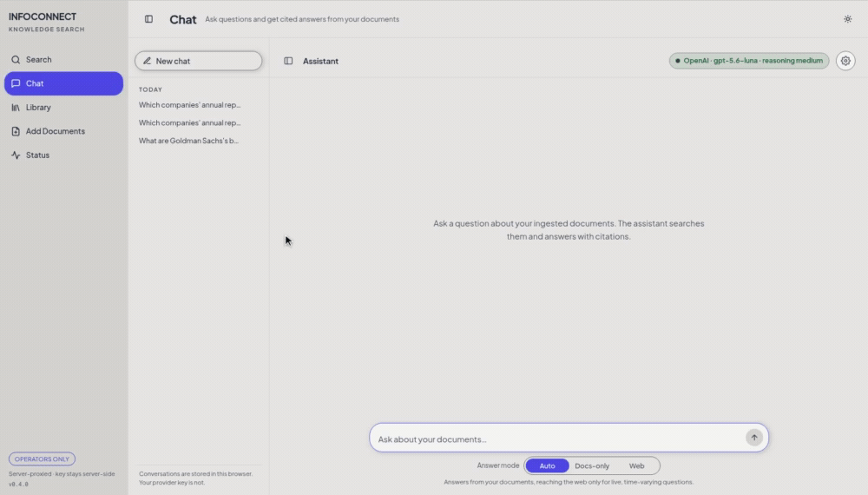Click the INFOCONNECT logo title
This screenshot has width=868, height=495.
tap(43, 16)
